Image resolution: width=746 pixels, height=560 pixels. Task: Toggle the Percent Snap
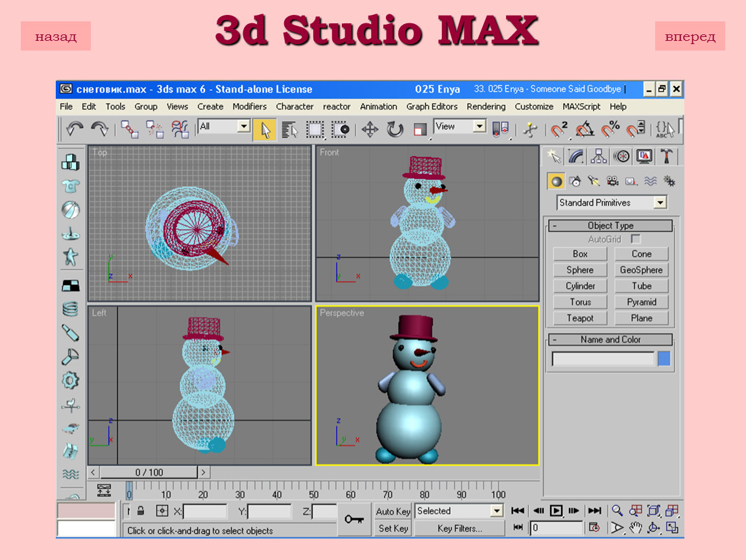tap(610, 129)
